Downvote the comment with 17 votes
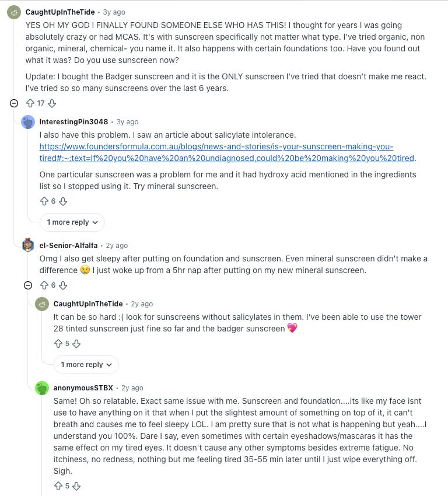 click(x=52, y=103)
